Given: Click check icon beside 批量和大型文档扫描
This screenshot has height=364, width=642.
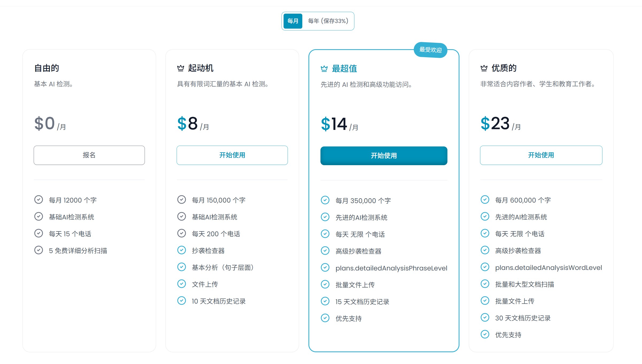Looking at the screenshot, I should pyautogui.click(x=485, y=284).
